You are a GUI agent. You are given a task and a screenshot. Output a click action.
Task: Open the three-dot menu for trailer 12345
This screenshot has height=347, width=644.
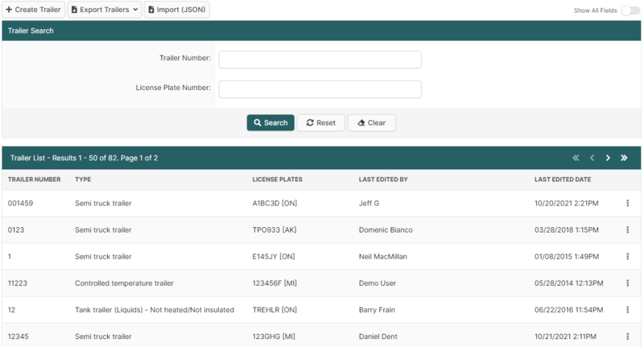[x=627, y=337]
